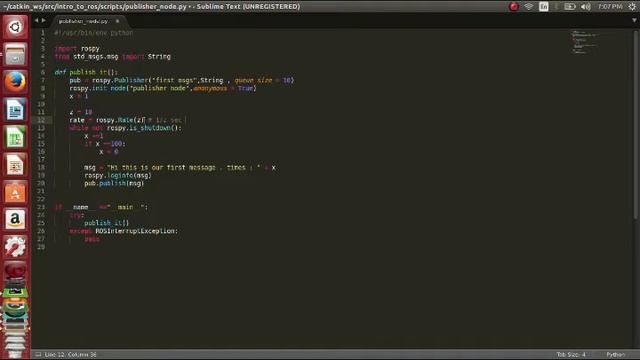Click the rospy.Publisher line
This screenshot has height=360, width=640.
click(x=182, y=80)
